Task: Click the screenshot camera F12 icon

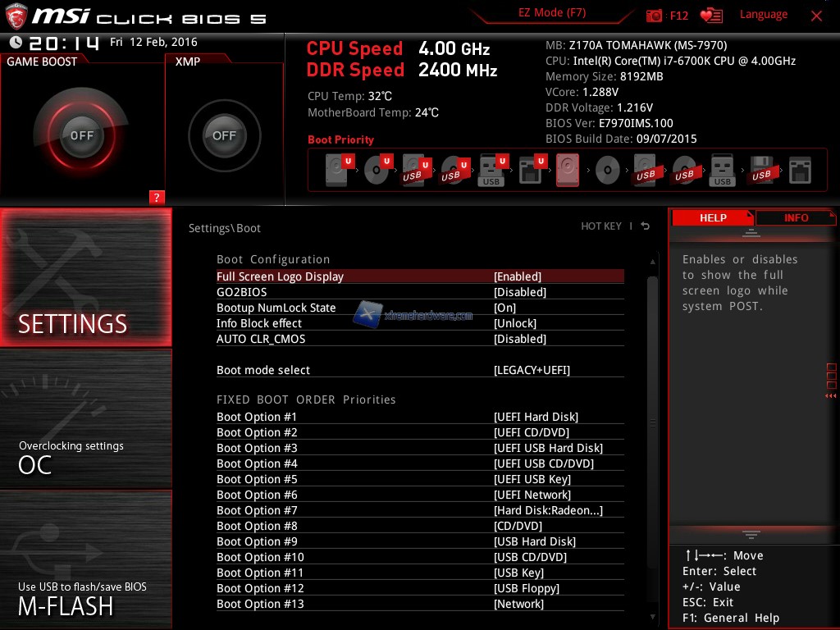Action: [x=655, y=16]
